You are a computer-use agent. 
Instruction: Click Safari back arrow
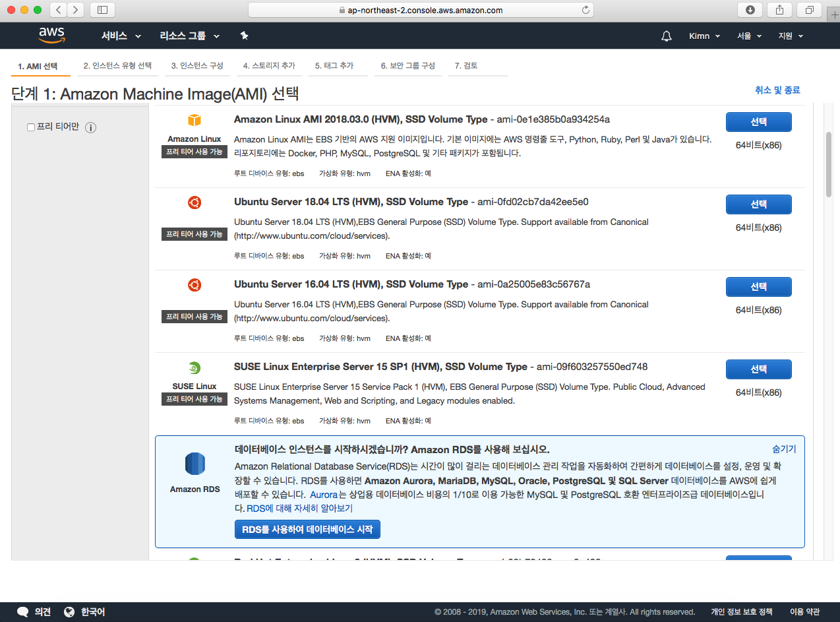coord(59,10)
